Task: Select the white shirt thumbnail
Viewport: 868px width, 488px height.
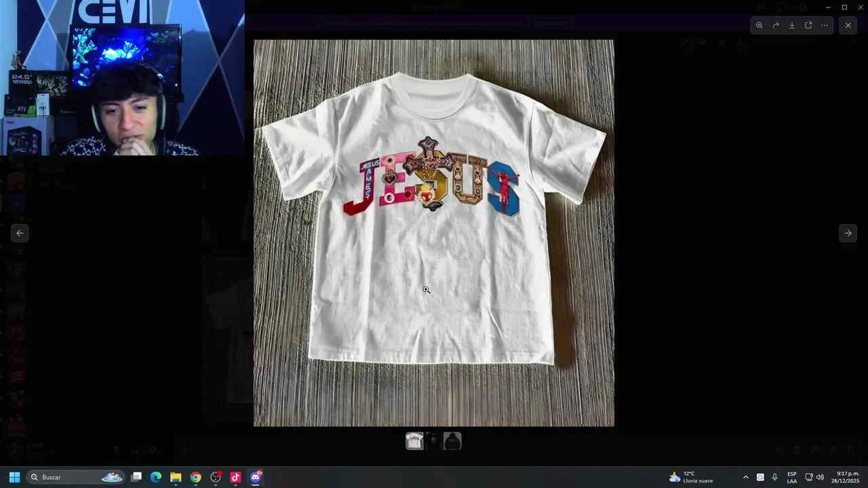Action: (x=414, y=441)
